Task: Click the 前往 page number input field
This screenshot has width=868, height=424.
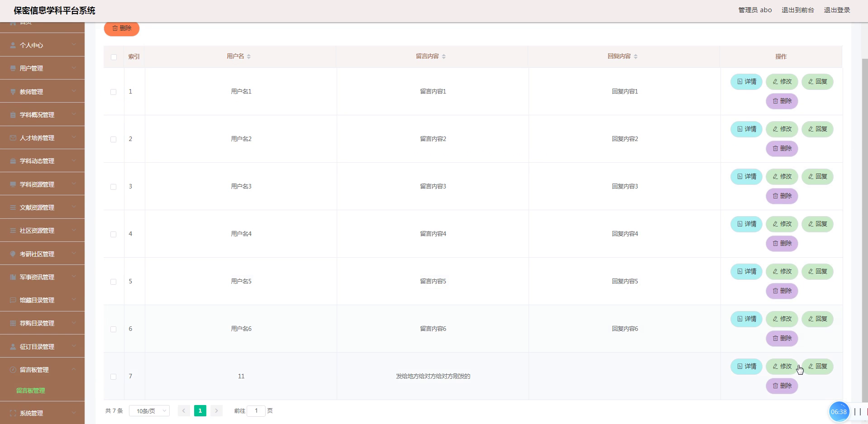Action: click(x=256, y=411)
